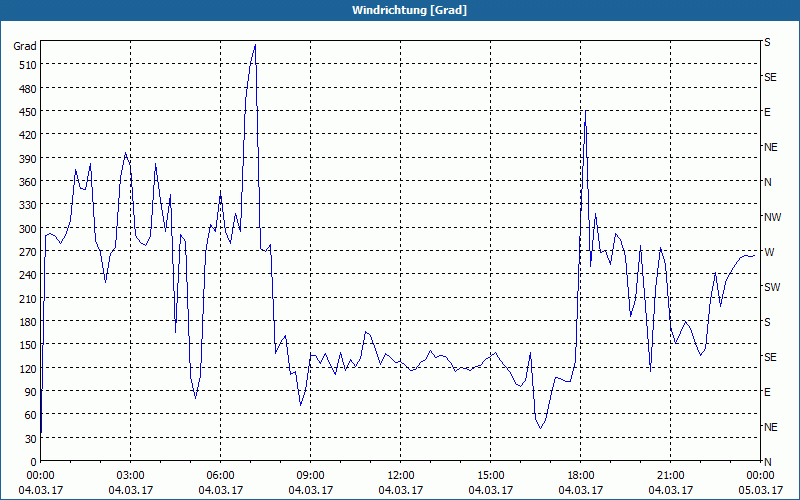Click the '04.03.17' date under 12:00
Screen dimensions: 800x500
[x=401, y=490]
